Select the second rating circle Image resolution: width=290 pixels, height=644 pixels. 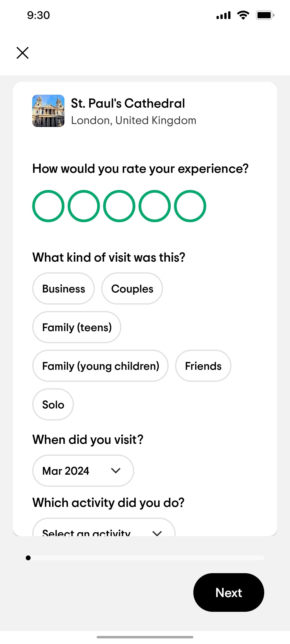tap(84, 206)
